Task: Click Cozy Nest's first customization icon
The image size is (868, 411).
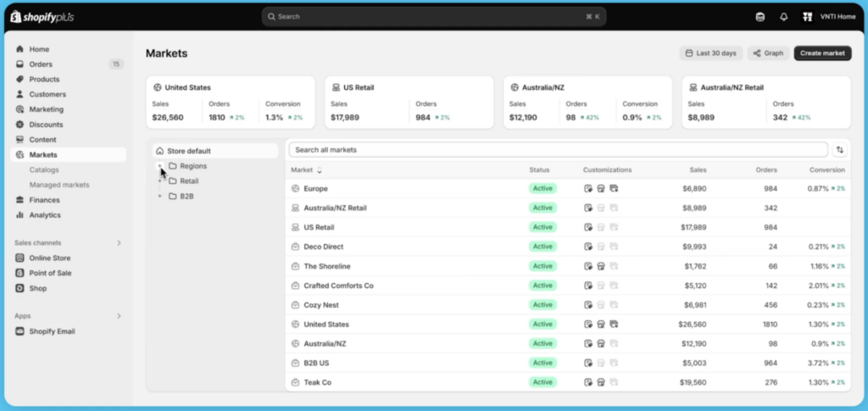Action: [588, 305]
